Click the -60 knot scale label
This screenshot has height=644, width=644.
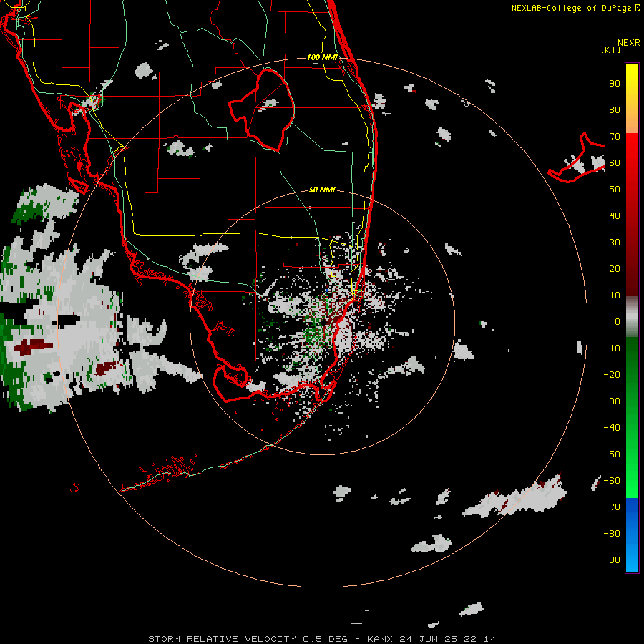(x=612, y=481)
